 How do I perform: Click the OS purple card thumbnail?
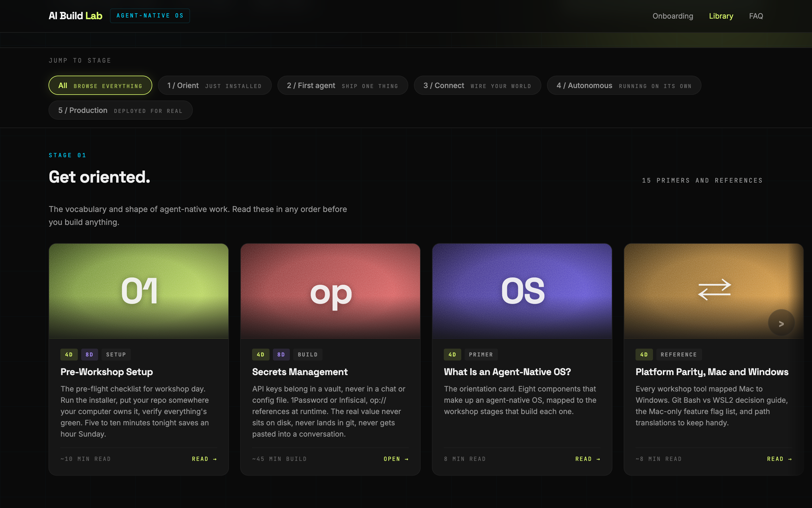click(x=522, y=291)
